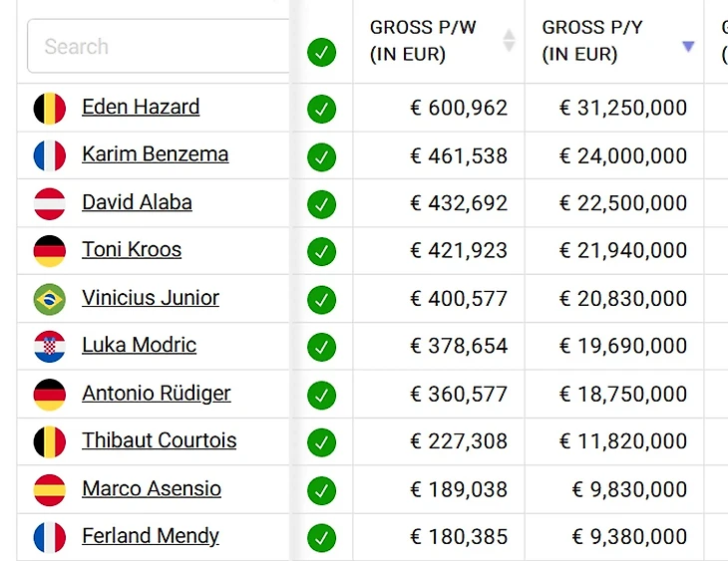Click the France flag next to Karim Benzema
This screenshot has width=728, height=561.
(49, 155)
